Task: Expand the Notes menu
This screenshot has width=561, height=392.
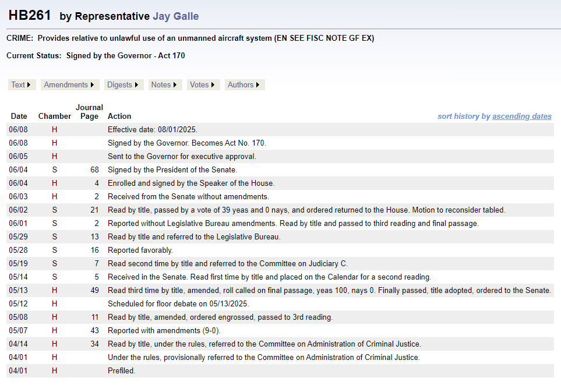Action: point(165,85)
